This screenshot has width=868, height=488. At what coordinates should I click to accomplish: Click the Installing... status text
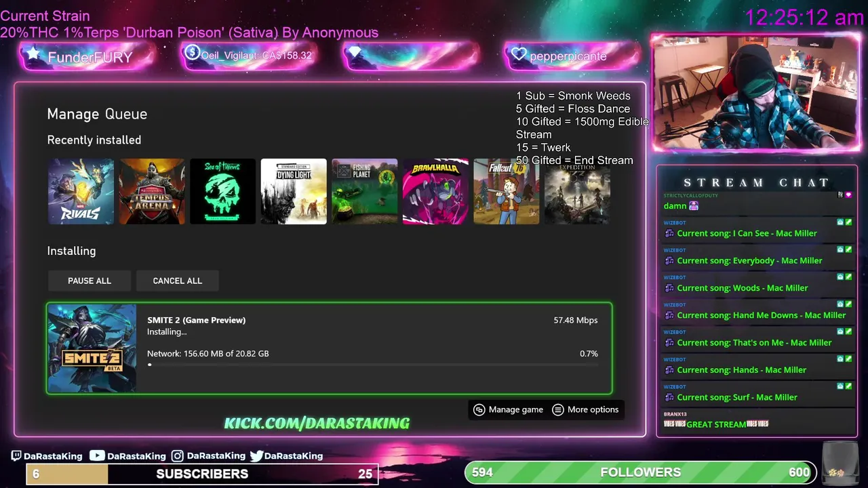167,331
